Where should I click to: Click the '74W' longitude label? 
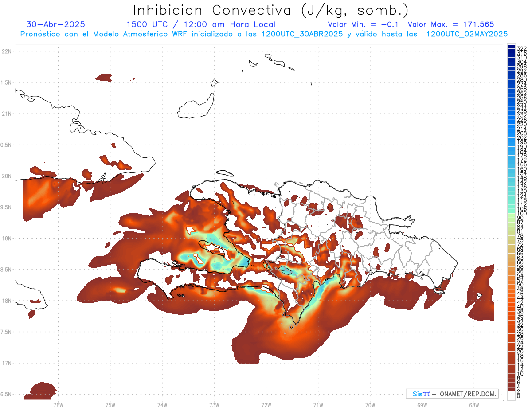point(162,404)
